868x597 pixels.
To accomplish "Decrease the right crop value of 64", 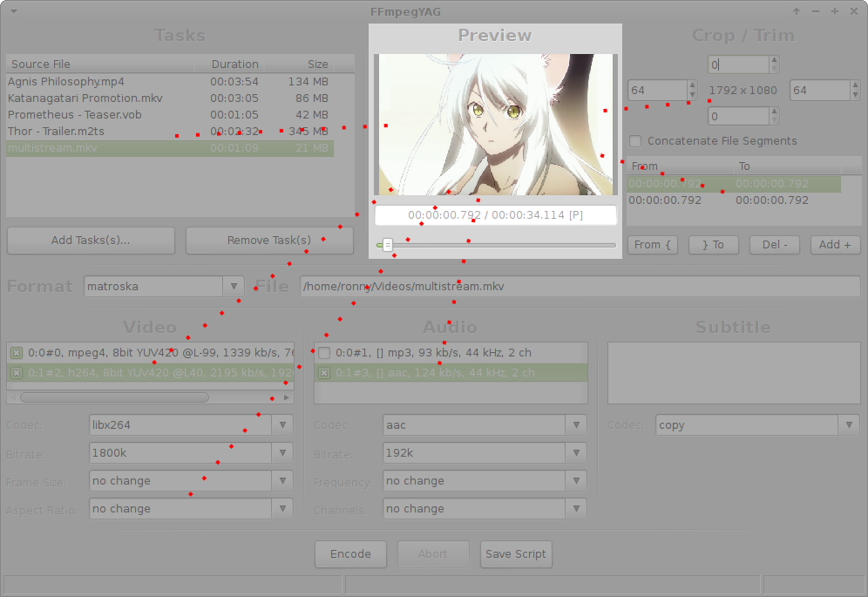I will pyautogui.click(x=855, y=95).
